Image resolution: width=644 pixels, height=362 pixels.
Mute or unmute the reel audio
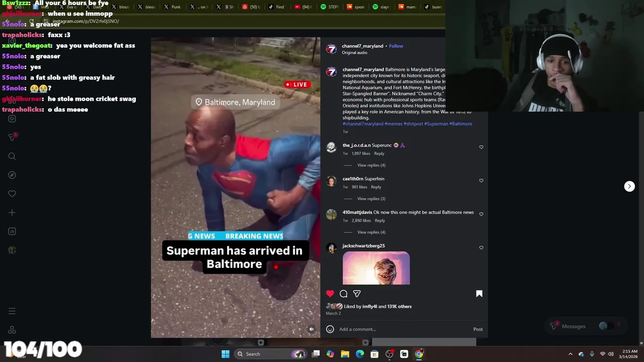point(311,329)
